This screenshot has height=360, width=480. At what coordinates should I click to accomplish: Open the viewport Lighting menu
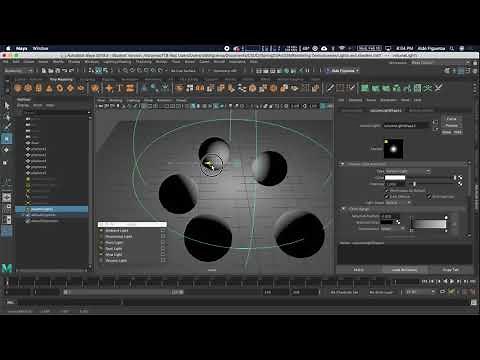pos(133,100)
